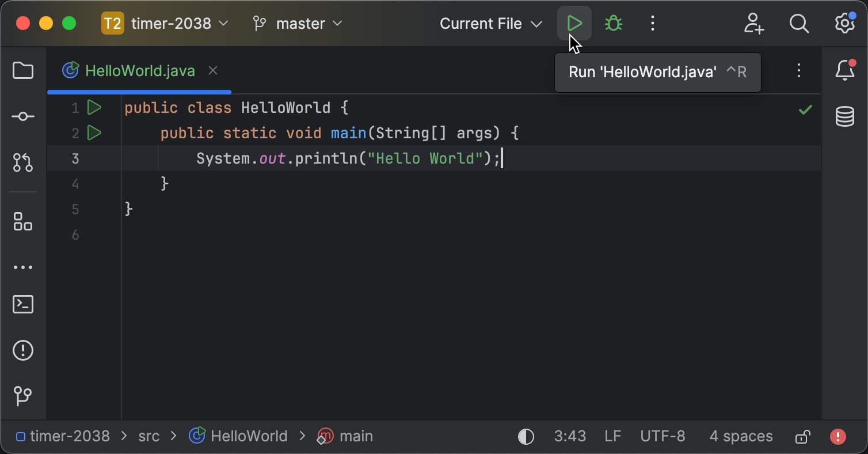This screenshot has width=868, height=454.
Task: Open the timer-2038 project dropdown
Action: (x=173, y=24)
